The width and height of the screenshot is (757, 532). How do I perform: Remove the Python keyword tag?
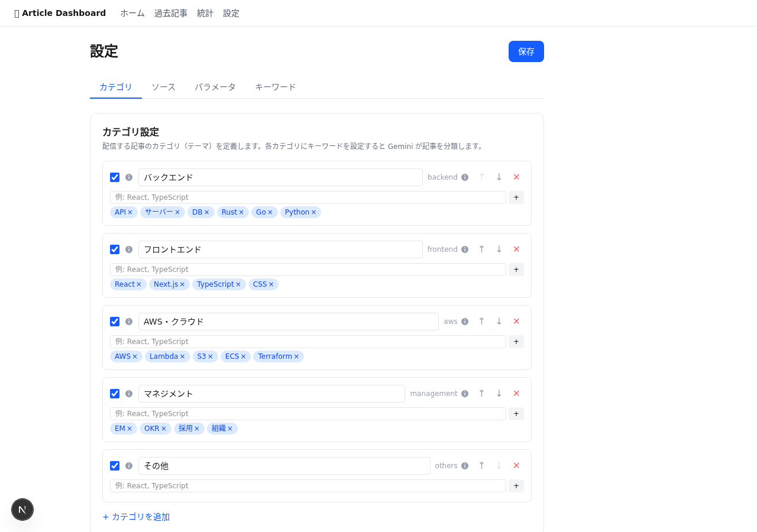(x=313, y=212)
